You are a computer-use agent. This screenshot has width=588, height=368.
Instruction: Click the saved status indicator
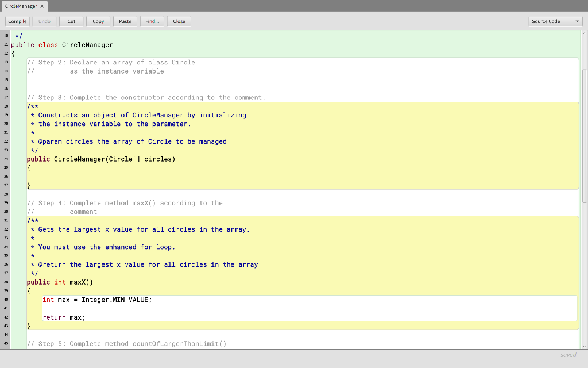(568, 355)
